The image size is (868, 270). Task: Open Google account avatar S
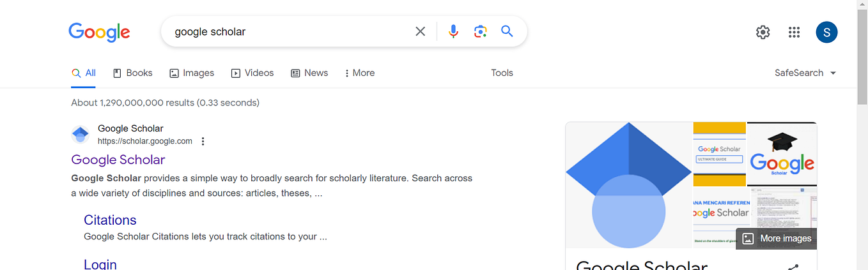(x=826, y=32)
